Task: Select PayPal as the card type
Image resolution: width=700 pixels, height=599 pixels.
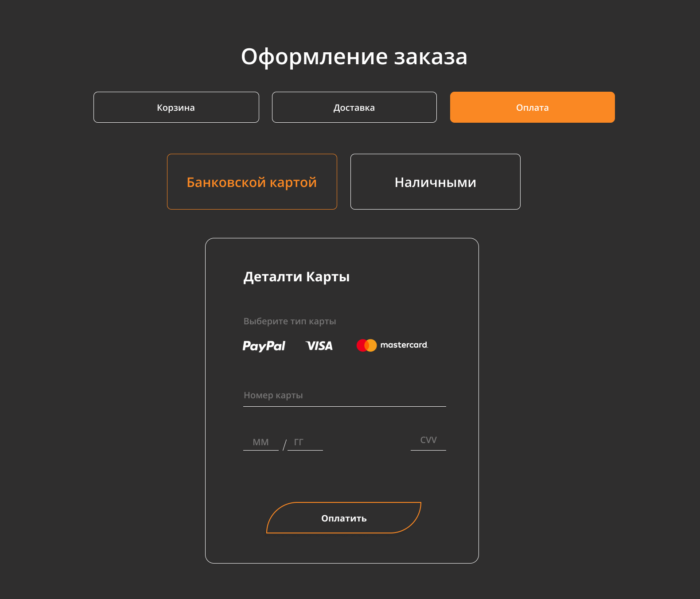Action: coord(264,346)
